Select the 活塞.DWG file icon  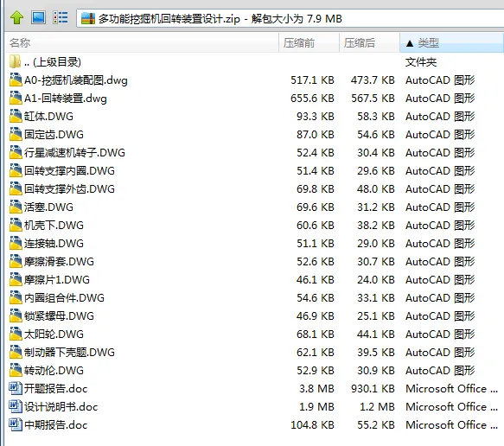click(x=16, y=207)
